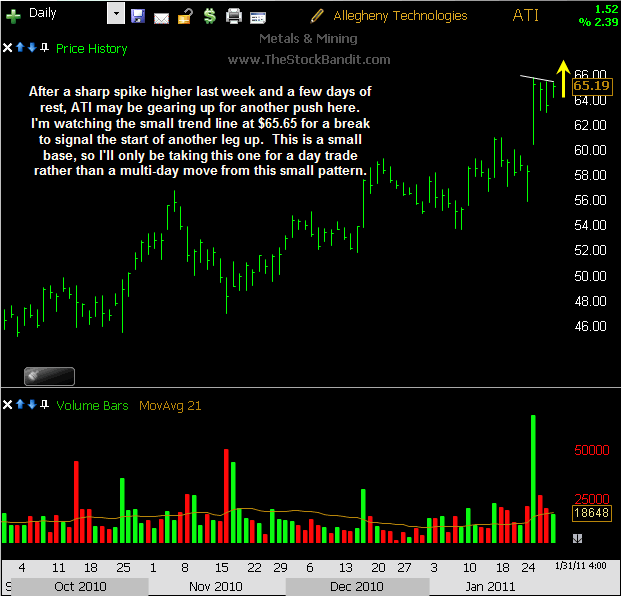This screenshot has height=596, width=621.
Task: Click the Volume Bars indicator label
Action: 92,405
